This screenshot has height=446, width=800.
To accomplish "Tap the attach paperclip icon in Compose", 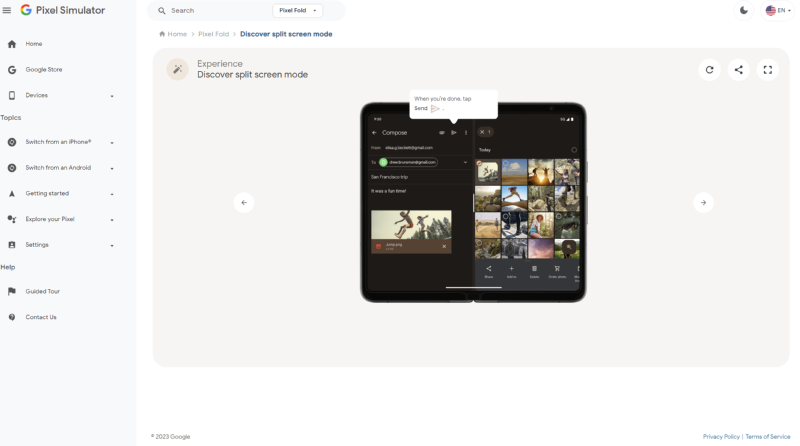I will tap(441, 132).
